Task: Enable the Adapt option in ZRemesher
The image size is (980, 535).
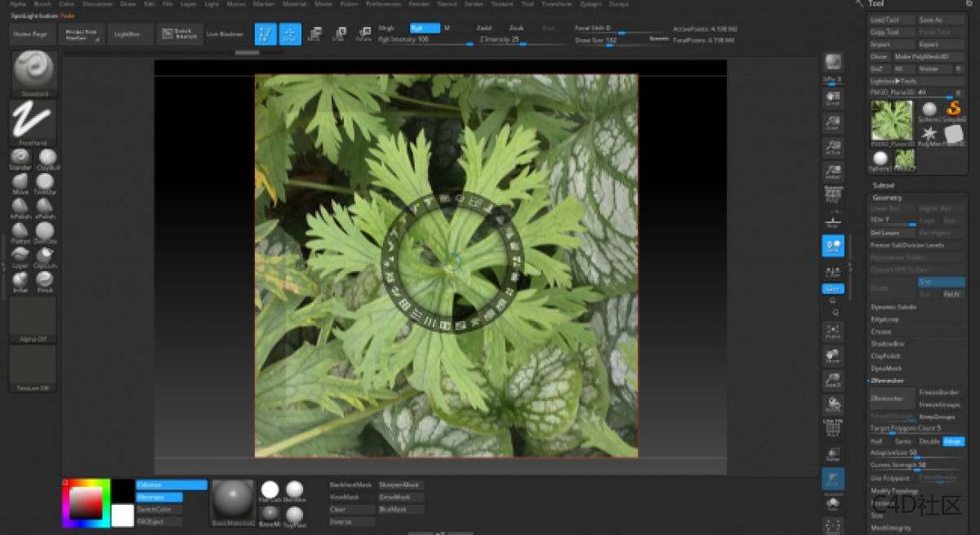Action: pyautogui.click(x=952, y=441)
